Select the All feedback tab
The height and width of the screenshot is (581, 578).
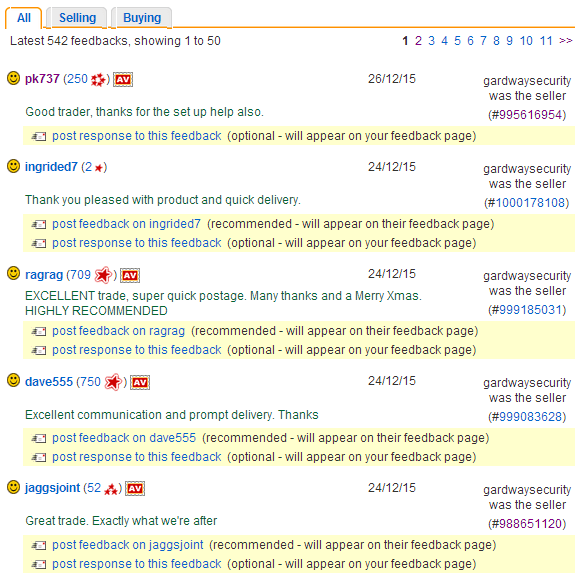[24, 18]
